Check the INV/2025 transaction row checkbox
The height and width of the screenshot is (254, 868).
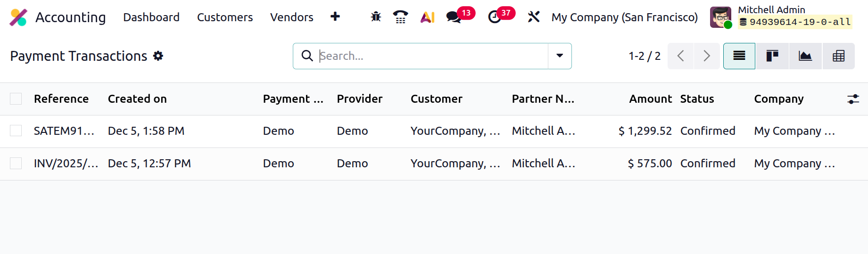pos(16,164)
